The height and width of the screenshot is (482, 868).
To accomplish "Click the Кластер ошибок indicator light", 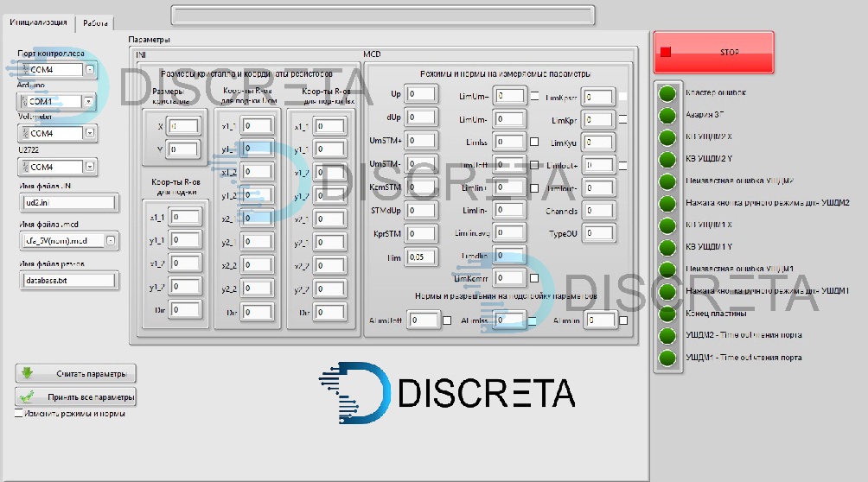I will [667, 93].
